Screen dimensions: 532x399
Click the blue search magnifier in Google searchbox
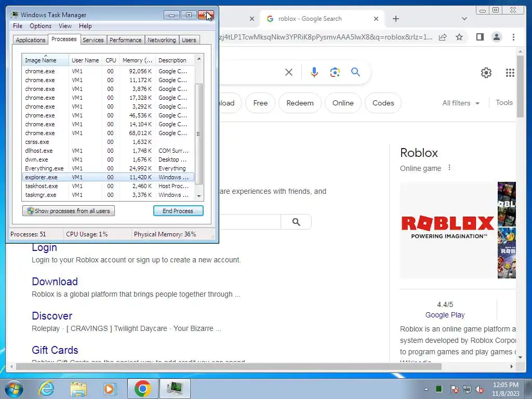(355, 72)
